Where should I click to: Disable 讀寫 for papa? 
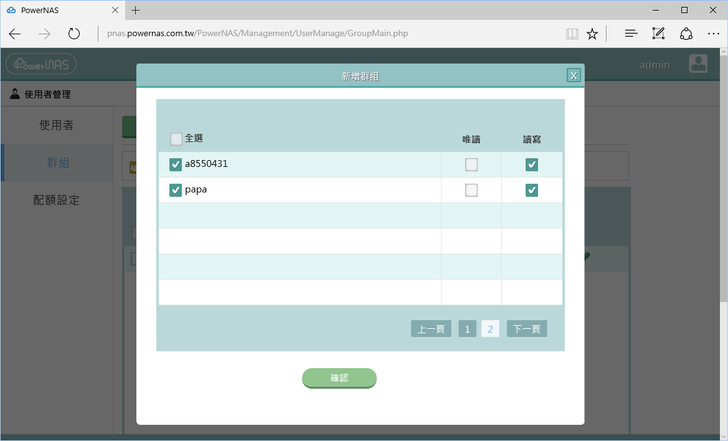point(532,190)
